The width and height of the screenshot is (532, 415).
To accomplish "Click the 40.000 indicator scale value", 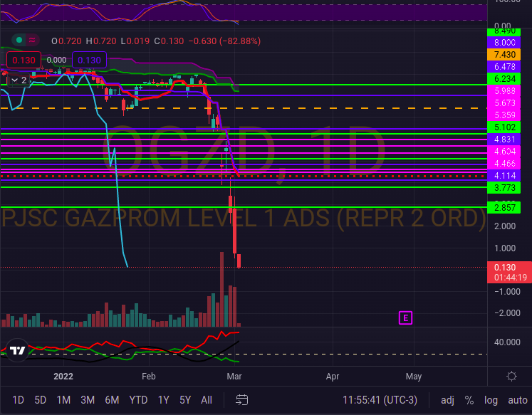I will [x=507, y=342].
